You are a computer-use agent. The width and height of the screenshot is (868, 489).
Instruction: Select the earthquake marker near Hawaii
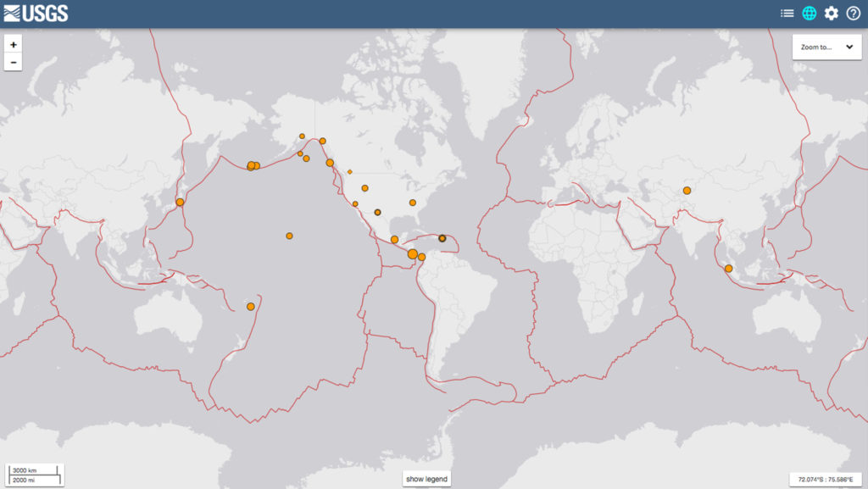pos(289,236)
